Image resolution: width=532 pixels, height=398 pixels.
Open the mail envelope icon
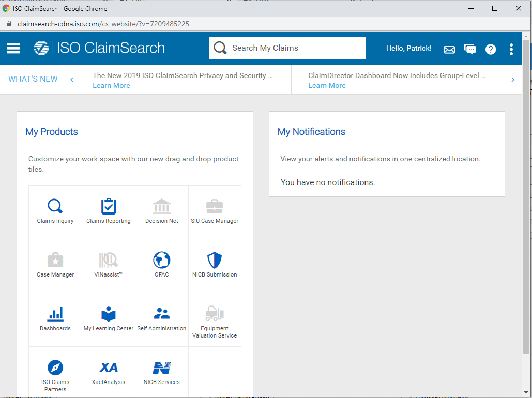[x=449, y=50]
